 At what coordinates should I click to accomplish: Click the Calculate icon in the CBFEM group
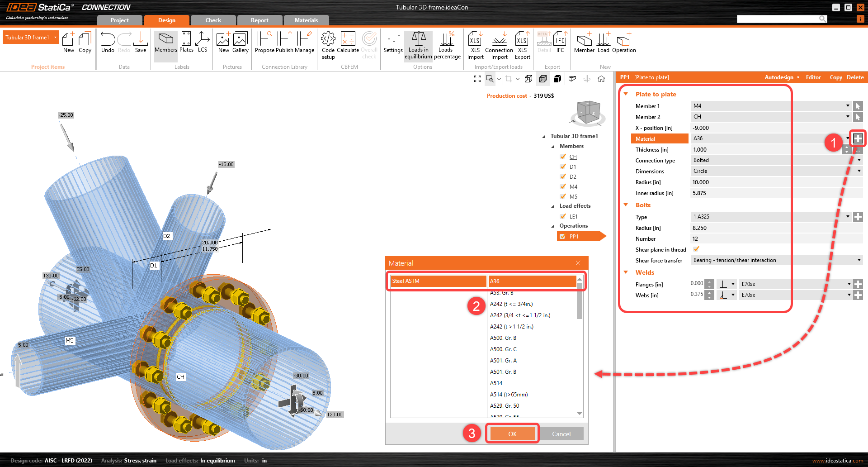(348, 43)
